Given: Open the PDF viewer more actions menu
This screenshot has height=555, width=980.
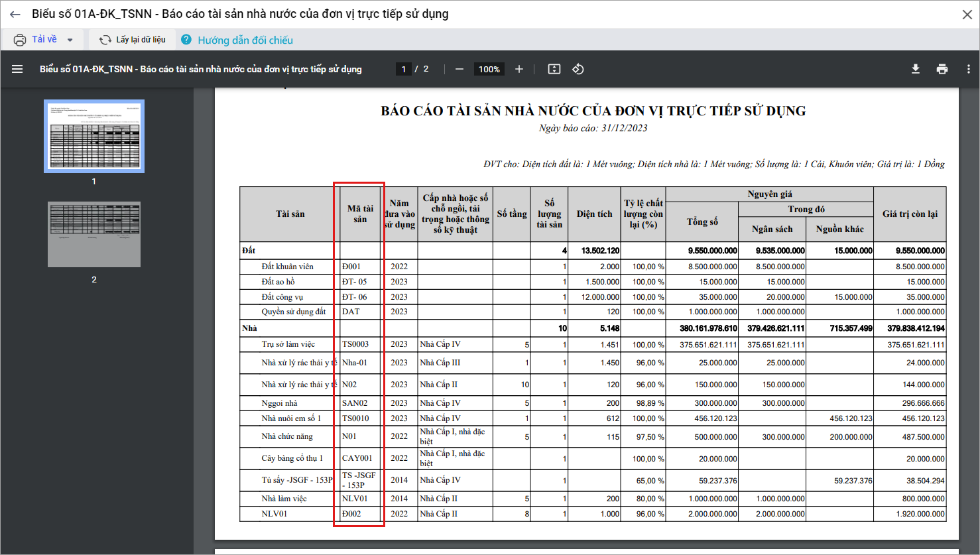Looking at the screenshot, I should coord(969,69).
